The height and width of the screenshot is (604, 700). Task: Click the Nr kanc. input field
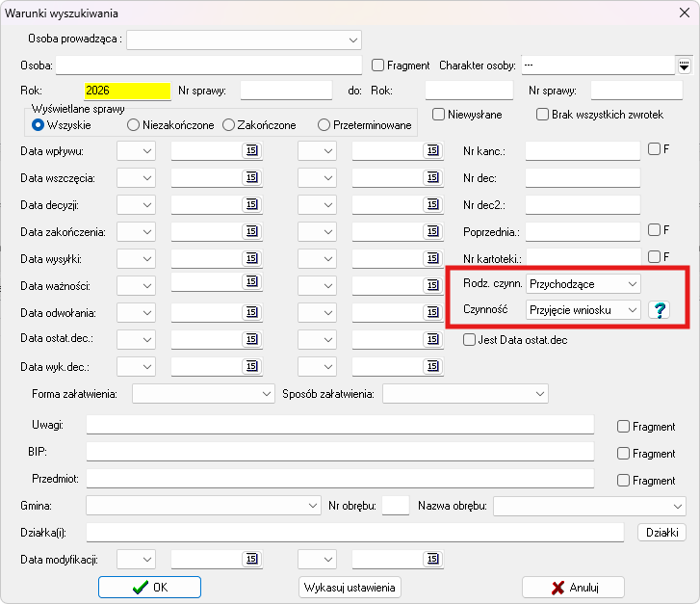coord(583,151)
